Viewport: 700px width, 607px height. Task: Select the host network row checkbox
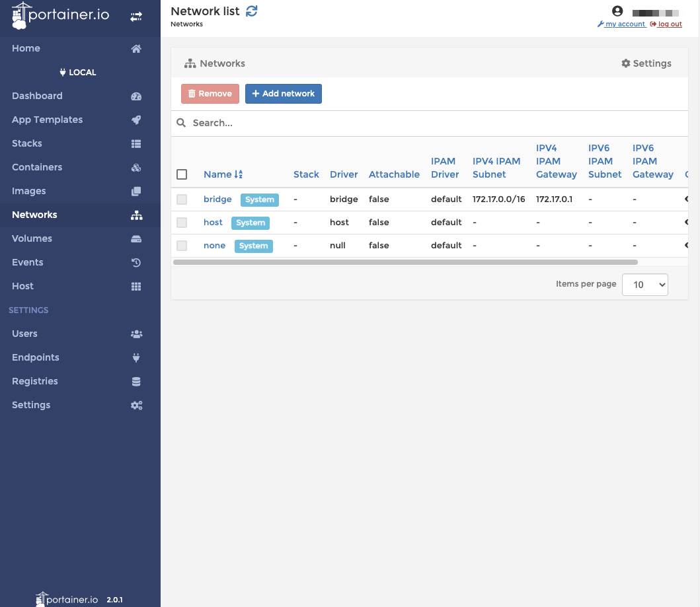click(x=182, y=222)
